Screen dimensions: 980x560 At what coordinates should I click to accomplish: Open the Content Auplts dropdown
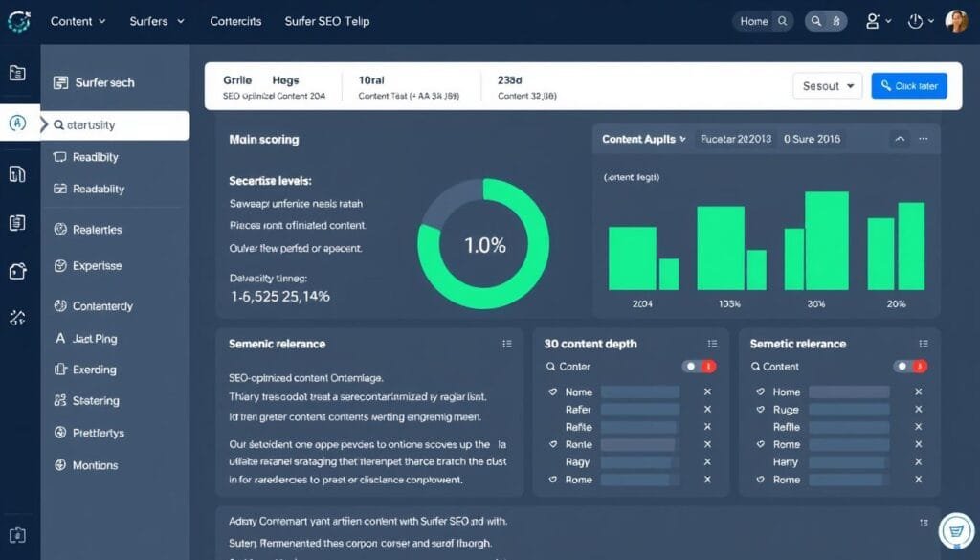pos(643,139)
